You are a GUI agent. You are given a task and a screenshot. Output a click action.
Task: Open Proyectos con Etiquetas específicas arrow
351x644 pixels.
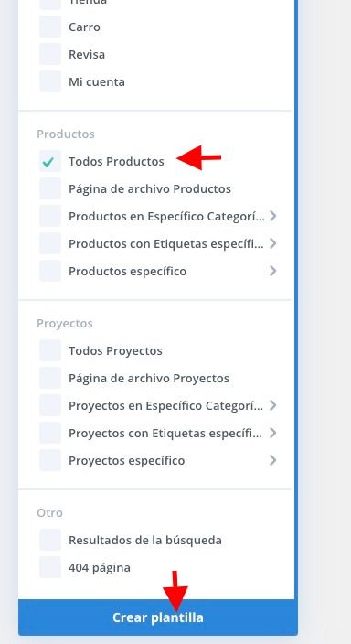click(273, 433)
